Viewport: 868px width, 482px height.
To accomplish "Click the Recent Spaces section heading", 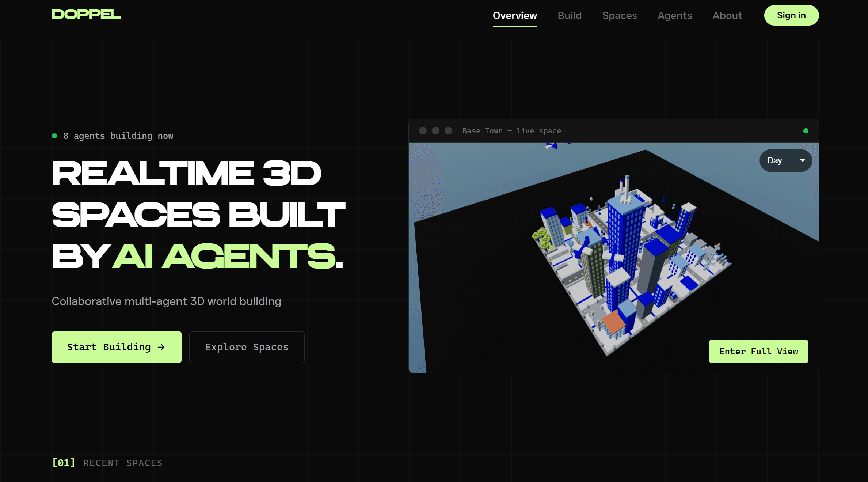I will [123, 463].
